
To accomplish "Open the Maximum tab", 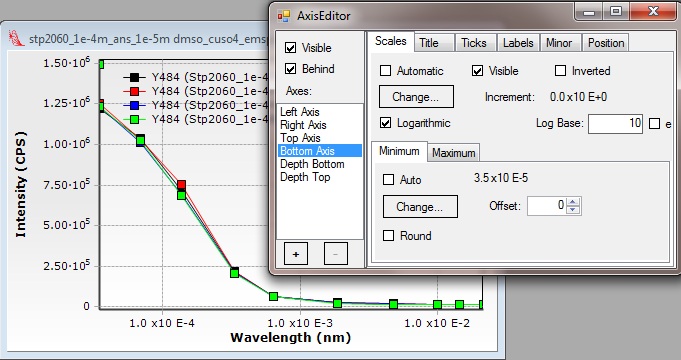I will [x=453, y=153].
